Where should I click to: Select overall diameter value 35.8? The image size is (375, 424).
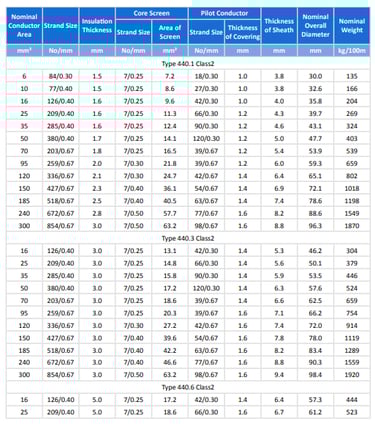point(315,101)
